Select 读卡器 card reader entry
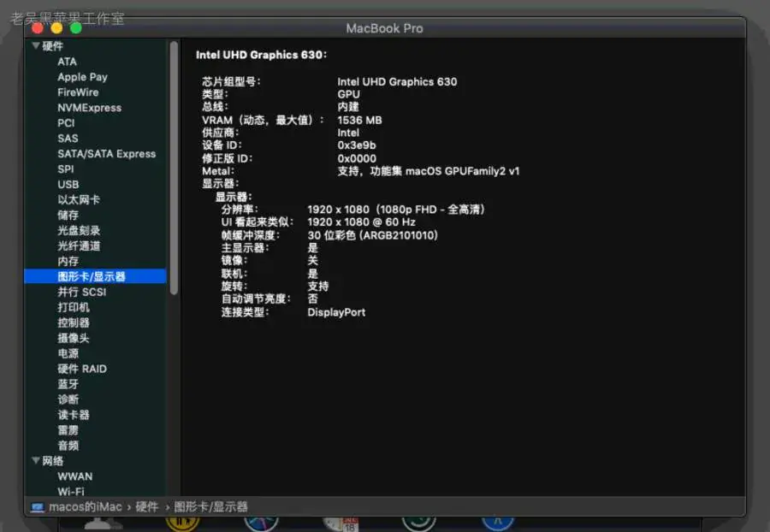770x532 pixels. (x=74, y=415)
